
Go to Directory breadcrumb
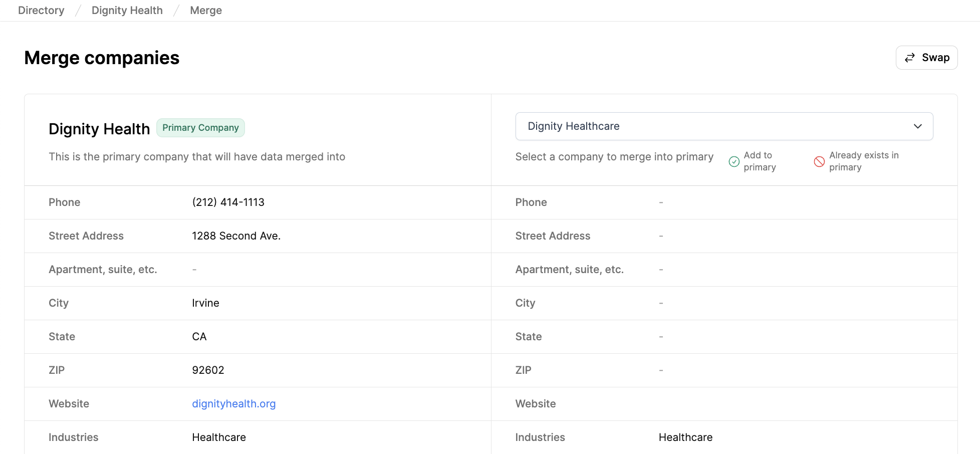(x=41, y=11)
